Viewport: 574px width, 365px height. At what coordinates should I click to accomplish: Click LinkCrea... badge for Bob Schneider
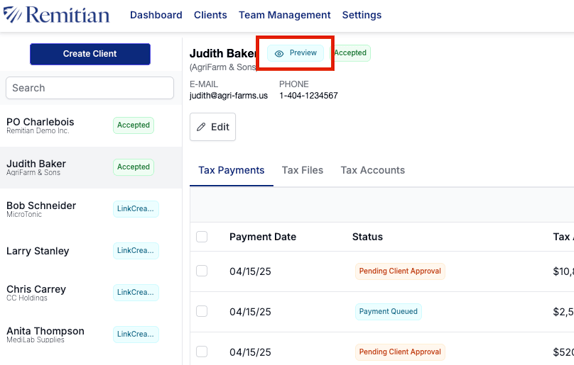136,209
